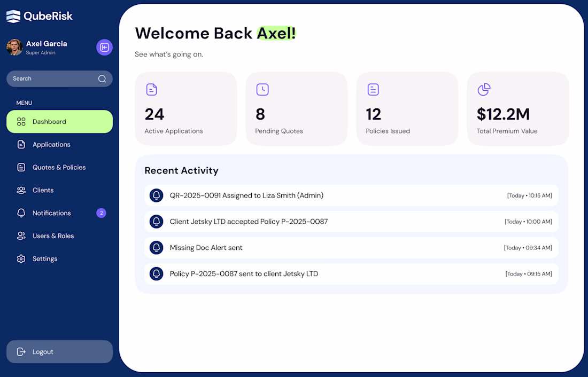Collapse the sidebar with the purple arrow button
The image size is (588, 377).
click(104, 47)
